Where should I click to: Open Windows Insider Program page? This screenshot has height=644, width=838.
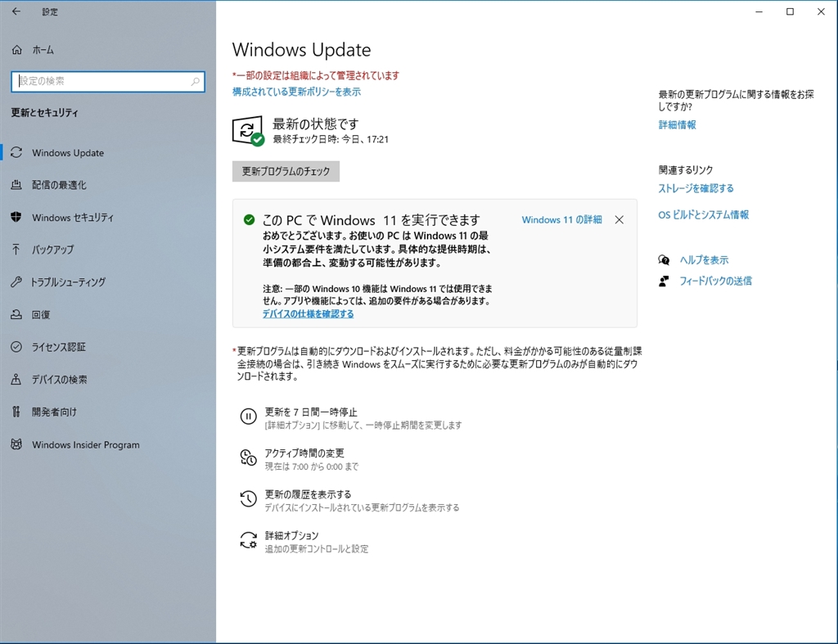(x=85, y=444)
